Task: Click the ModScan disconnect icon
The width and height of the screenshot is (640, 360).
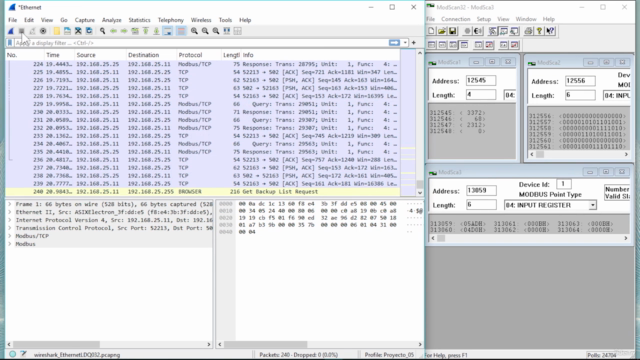Action: click(478, 31)
